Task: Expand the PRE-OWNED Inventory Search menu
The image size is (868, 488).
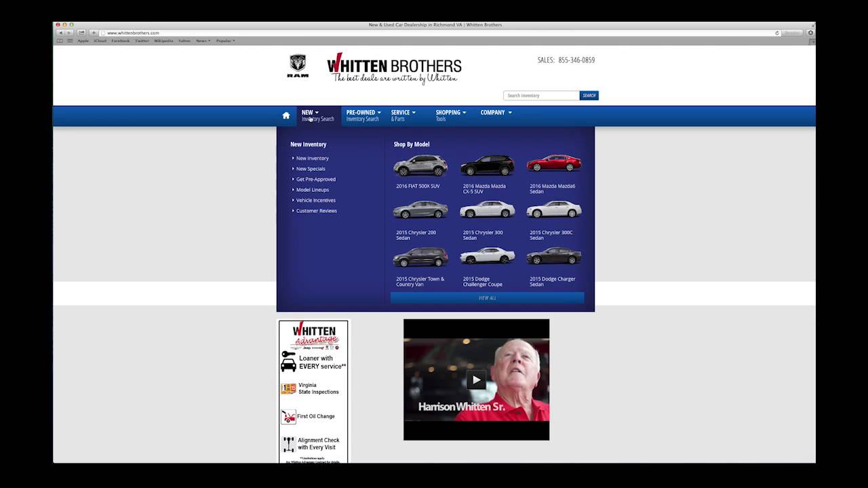Action: coord(363,115)
